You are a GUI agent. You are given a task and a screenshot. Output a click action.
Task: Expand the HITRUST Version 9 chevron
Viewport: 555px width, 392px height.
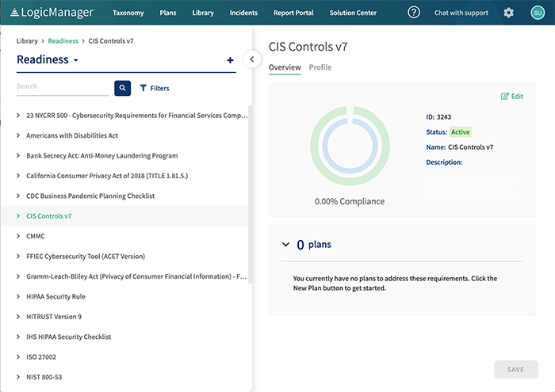[18, 317]
